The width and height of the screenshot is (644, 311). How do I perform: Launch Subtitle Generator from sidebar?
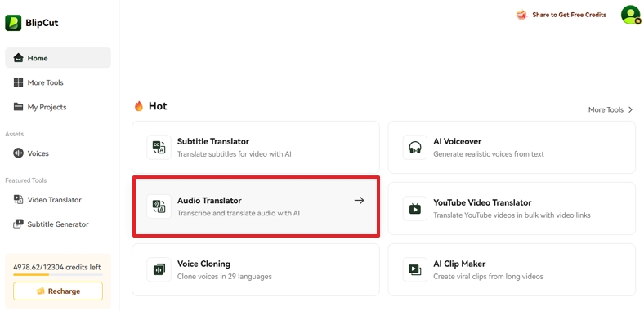point(58,224)
